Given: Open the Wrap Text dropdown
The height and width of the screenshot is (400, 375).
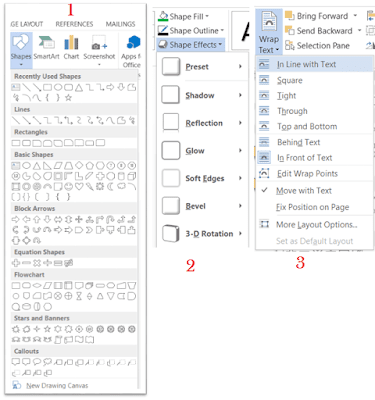Looking at the screenshot, I should tap(269, 32).
